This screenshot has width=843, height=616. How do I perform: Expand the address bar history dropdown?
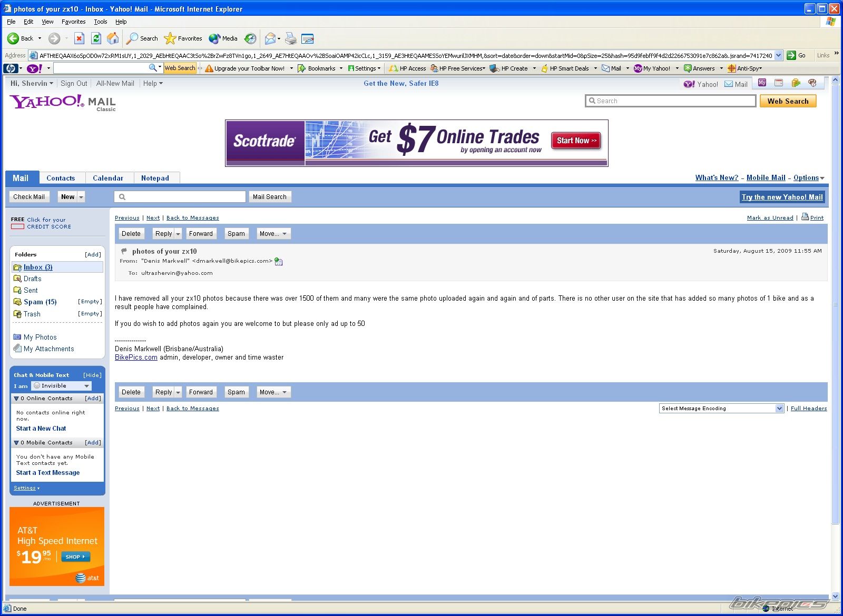click(779, 55)
